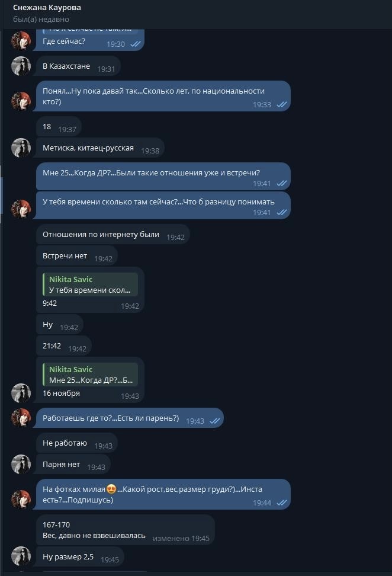Click avatar beside "Парня нет" message
392x576 pixels.
click(21, 465)
